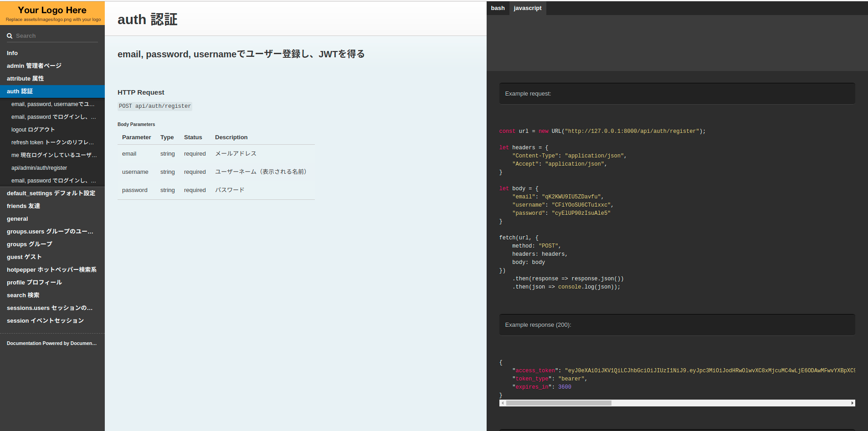The width and height of the screenshot is (868, 431).
Task: Switch to the javascript tab
Action: click(527, 8)
